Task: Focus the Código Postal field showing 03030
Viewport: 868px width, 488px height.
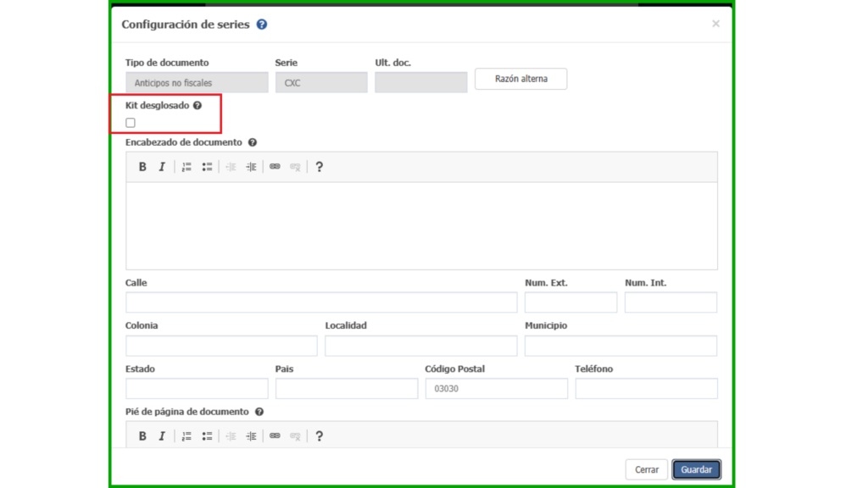Action: point(496,389)
